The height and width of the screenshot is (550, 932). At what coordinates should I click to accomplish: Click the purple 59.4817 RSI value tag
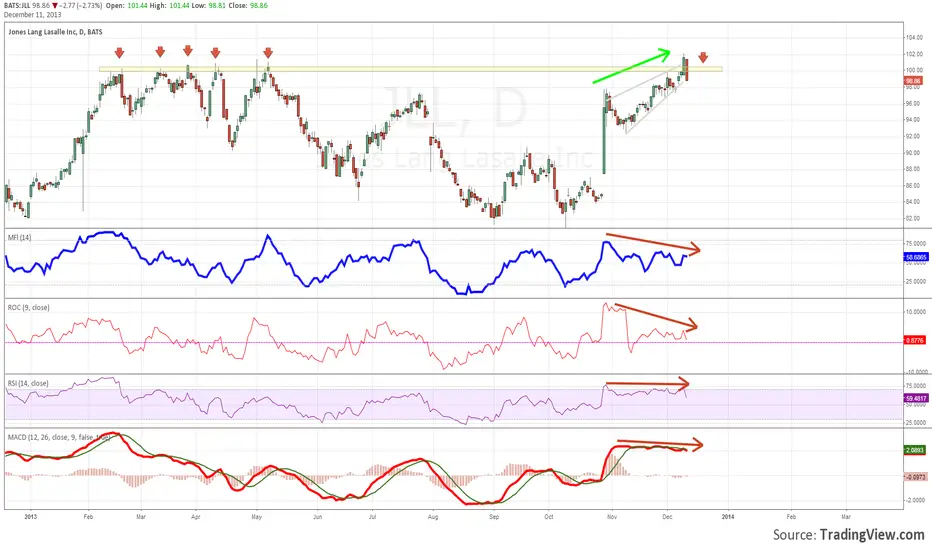click(x=915, y=398)
